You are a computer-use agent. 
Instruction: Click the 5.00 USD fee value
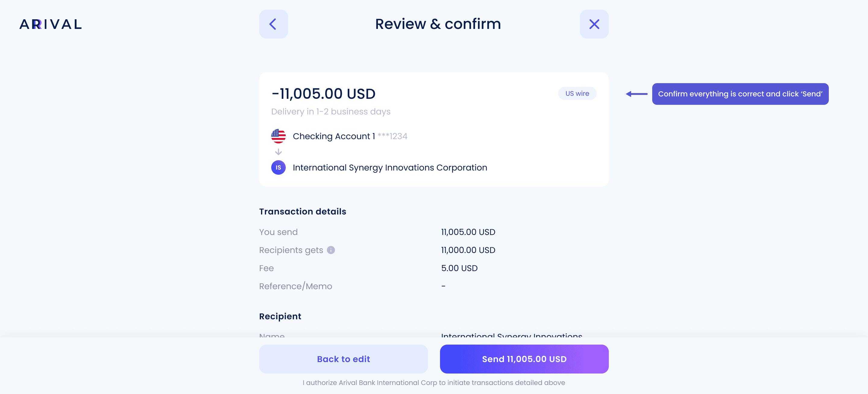(459, 268)
